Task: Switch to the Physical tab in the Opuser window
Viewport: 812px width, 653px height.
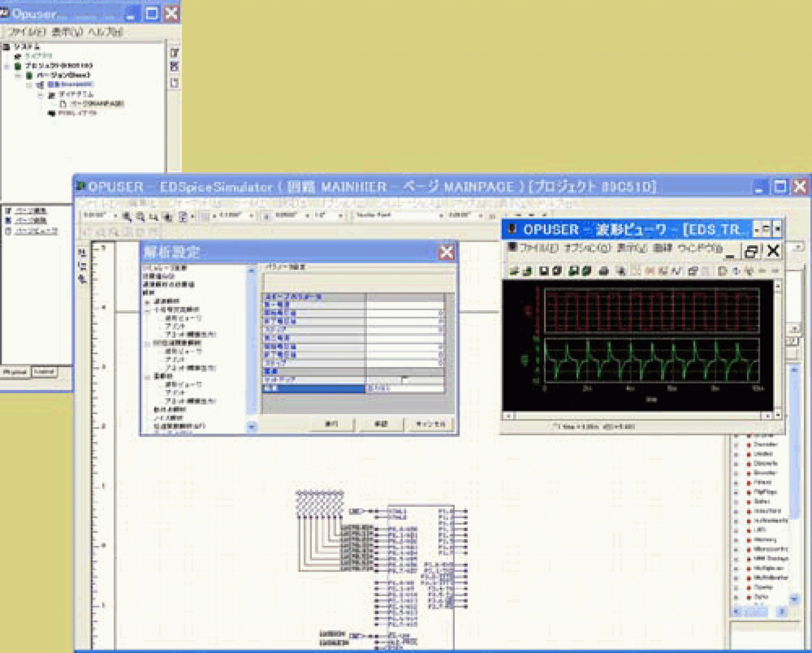Action: tap(15, 372)
